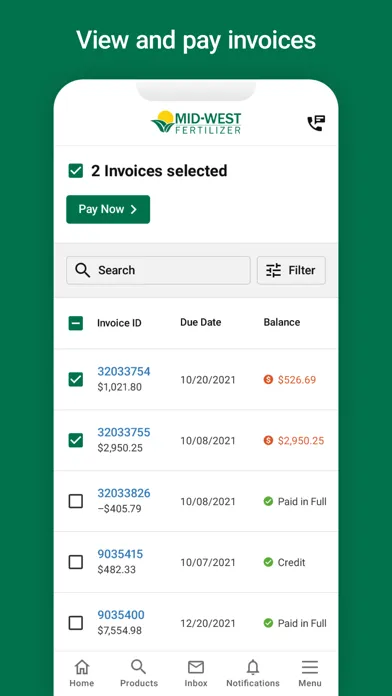Tap orange dollar icon beside $2,950.25
392x696 pixels.
click(268, 440)
